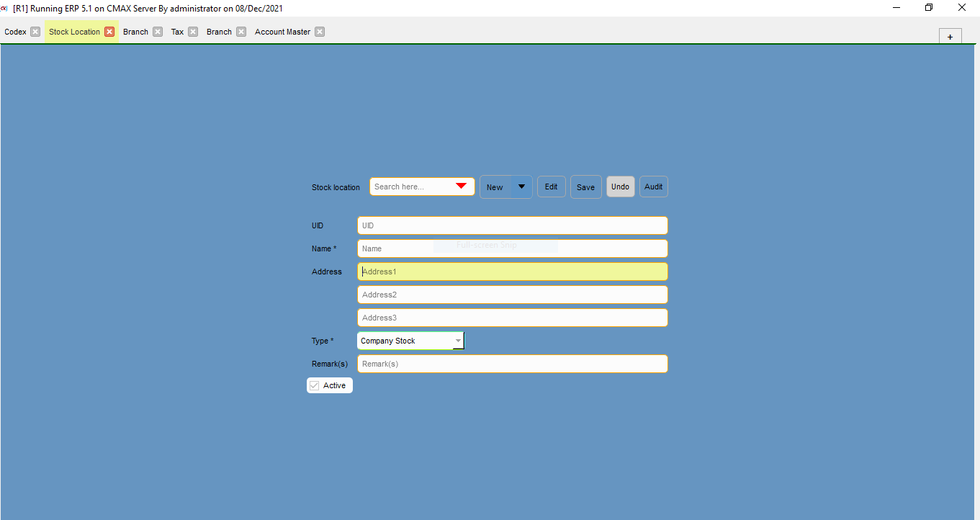Click into the Name field

click(512, 248)
